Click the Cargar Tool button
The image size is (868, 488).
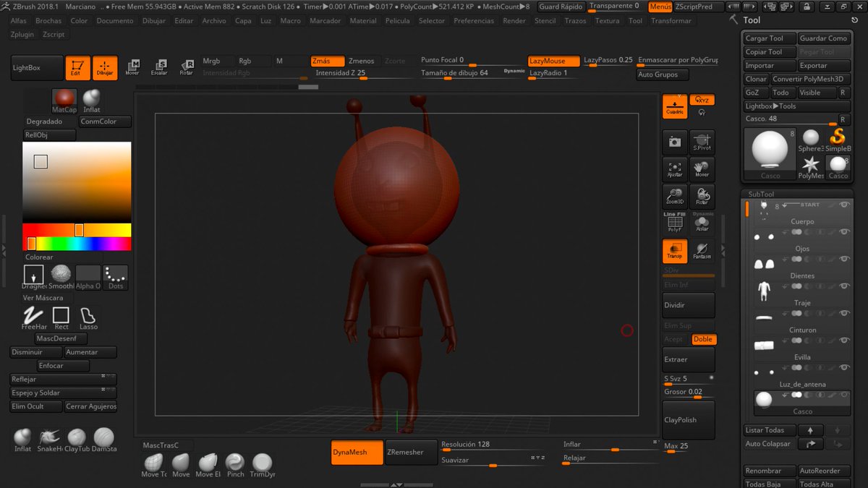[770, 38]
